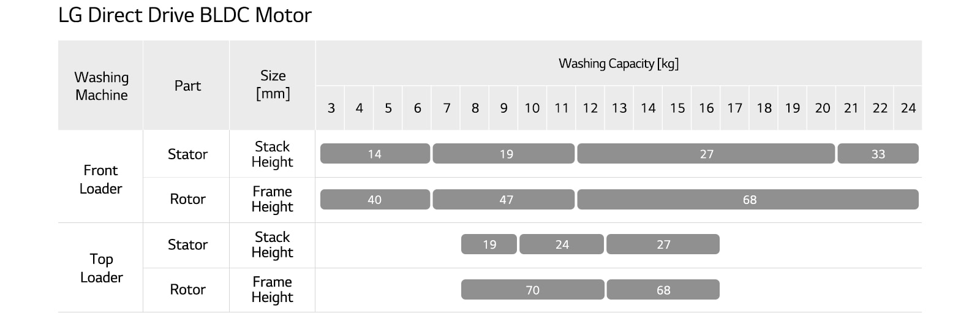The width and height of the screenshot is (980, 321).
Task: Click the Front Loader rotor bar labeled 68
Action: click(x=748, y=200)
